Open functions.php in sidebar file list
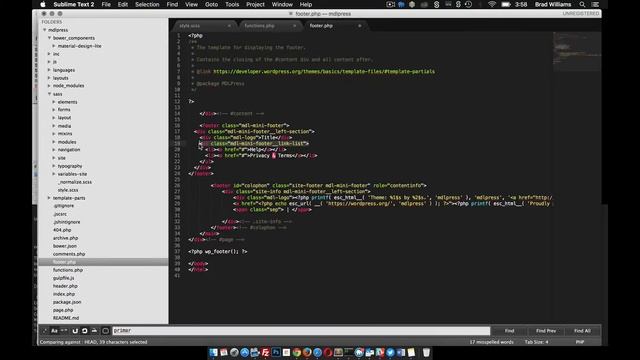 coord(68,270)
